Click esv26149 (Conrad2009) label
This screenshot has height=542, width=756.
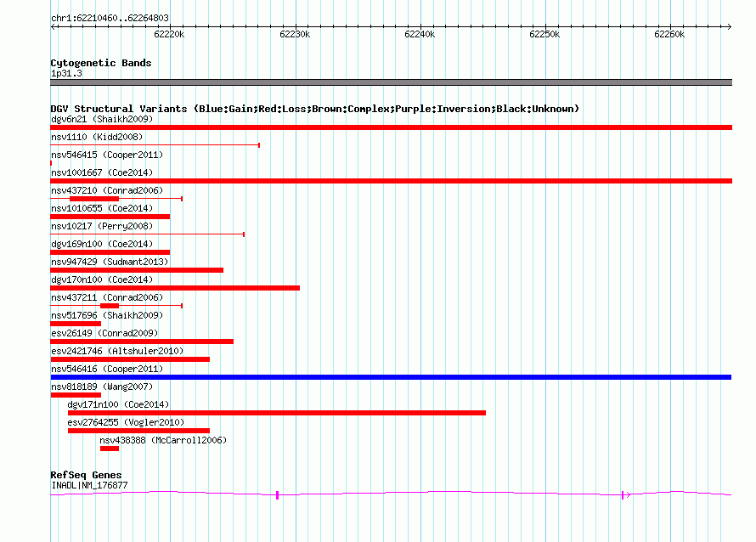click(x=104, y=333)
